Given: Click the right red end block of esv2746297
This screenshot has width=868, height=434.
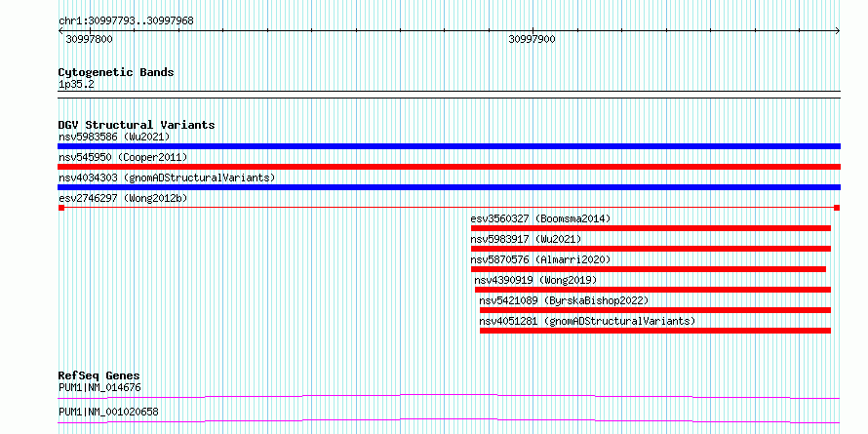Looking at the screenshot, I should (837, 208).
